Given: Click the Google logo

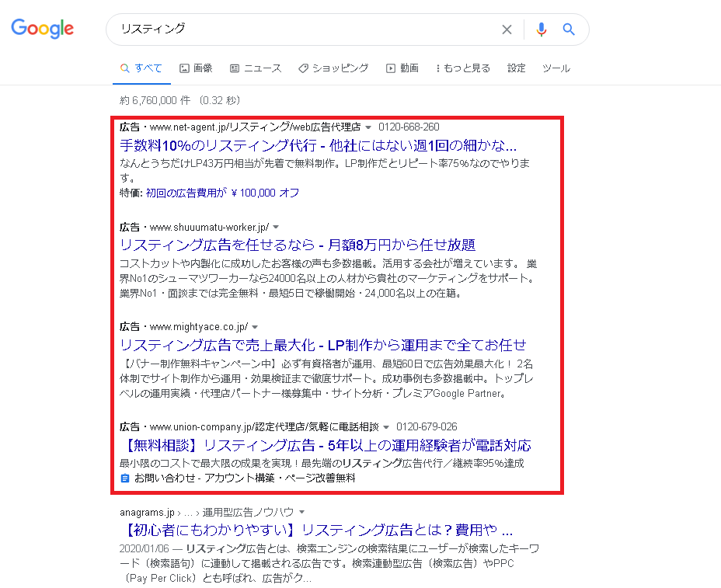Looking at the screenshot, I should 42,29.
